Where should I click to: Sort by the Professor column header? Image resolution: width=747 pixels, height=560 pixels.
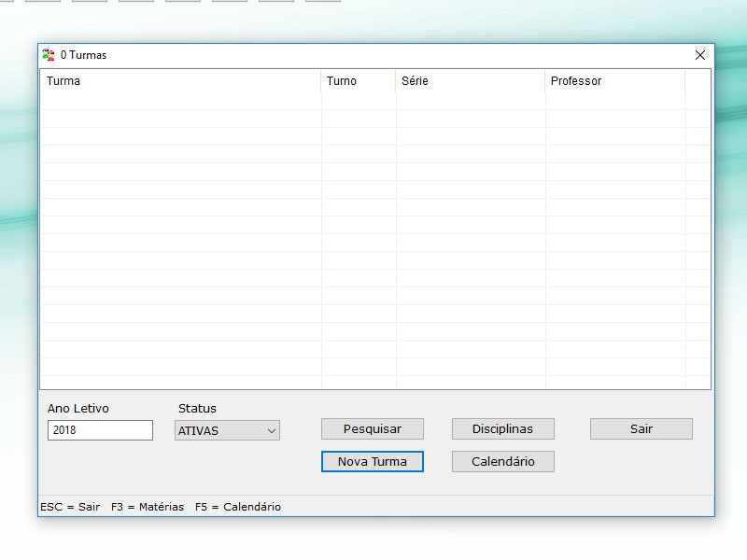[614, 81]
